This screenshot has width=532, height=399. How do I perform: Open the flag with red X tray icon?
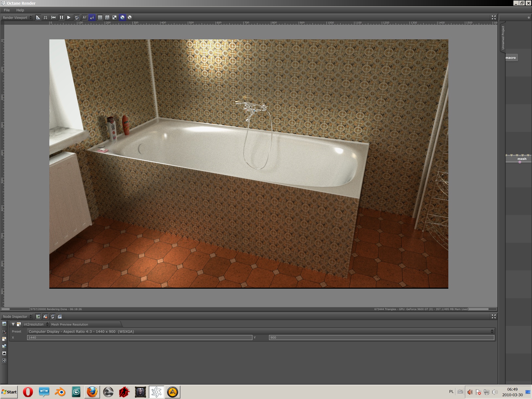[478, 392]
